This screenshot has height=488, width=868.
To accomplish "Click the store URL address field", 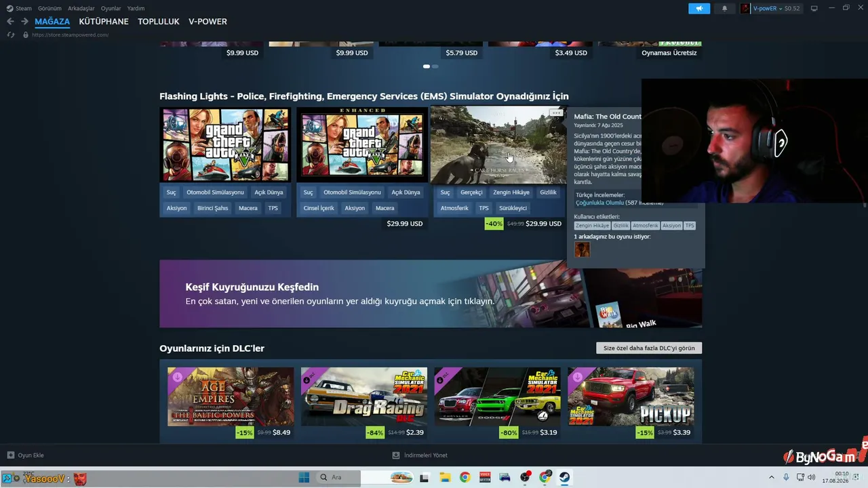I will point(70,35).
